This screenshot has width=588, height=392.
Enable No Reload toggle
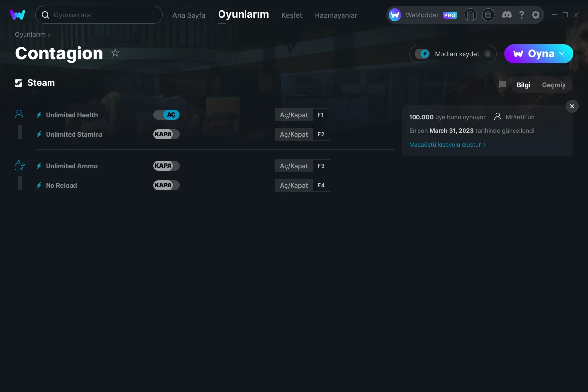click(167, 185)
